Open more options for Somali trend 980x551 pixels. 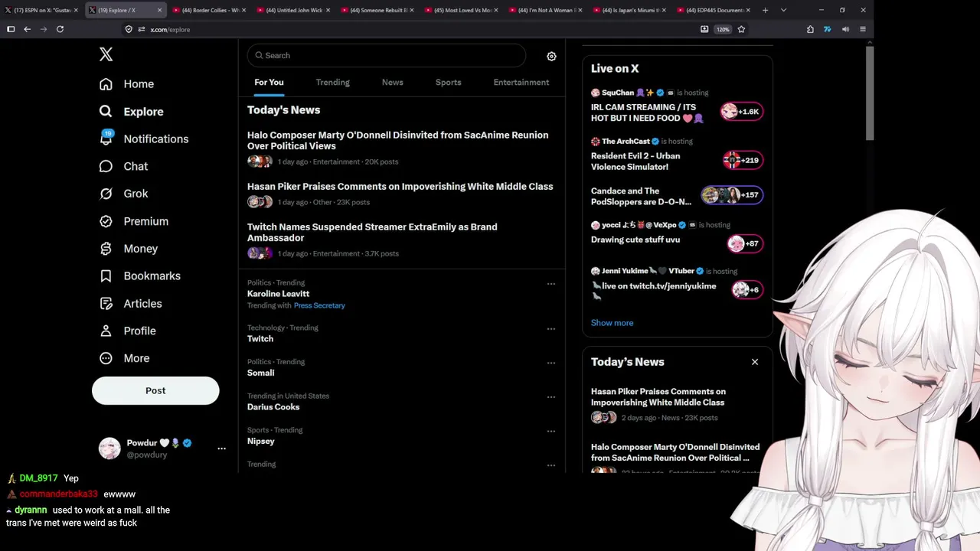pos(550,363)
